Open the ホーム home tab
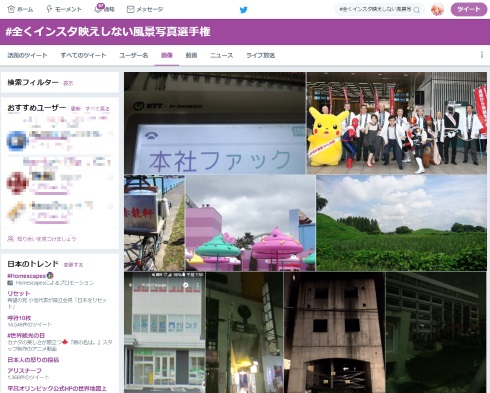 [x=21, y=9]
